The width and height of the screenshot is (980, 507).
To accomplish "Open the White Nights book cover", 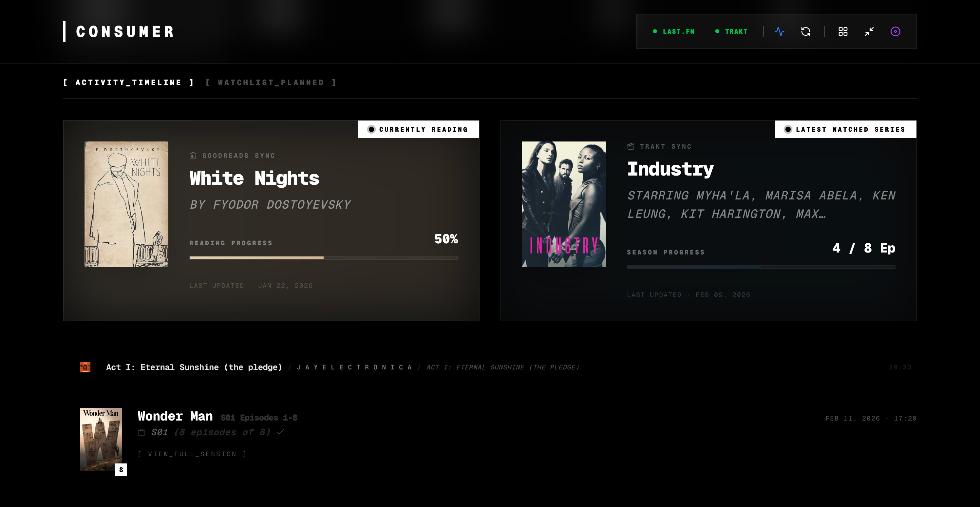I will 126,204.
